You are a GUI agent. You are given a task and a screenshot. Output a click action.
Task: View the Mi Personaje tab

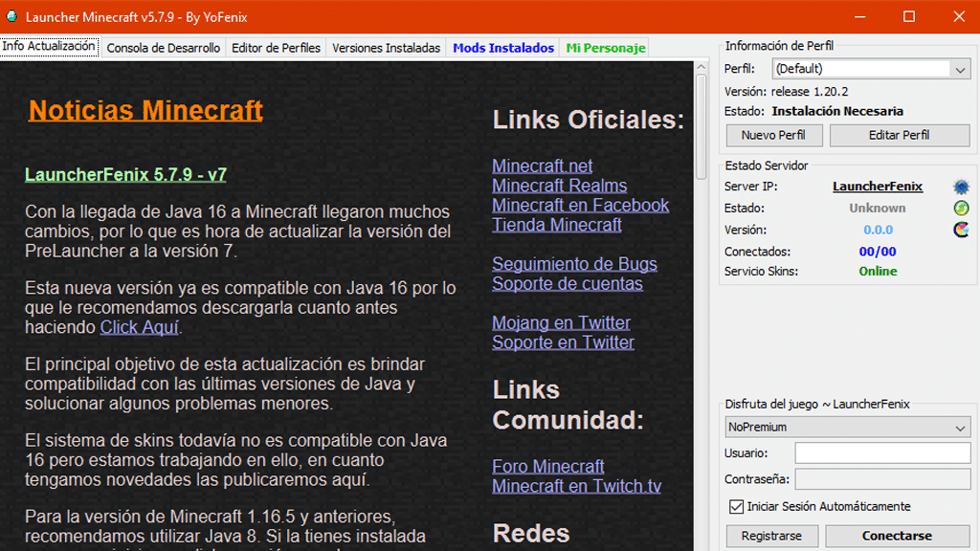605,48
